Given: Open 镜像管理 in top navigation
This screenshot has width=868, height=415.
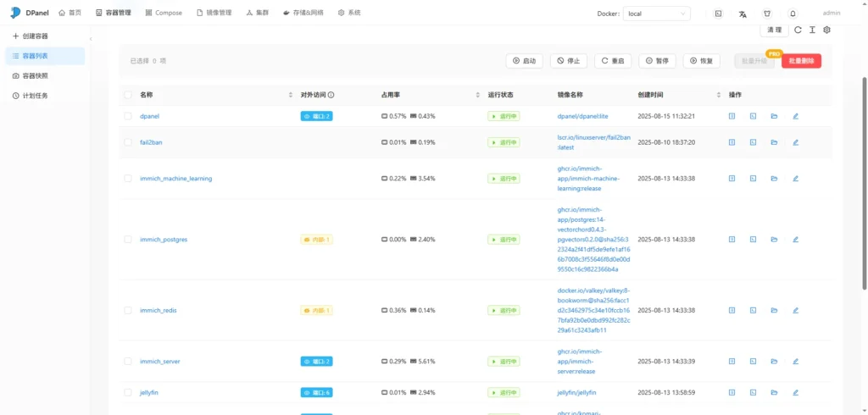Looking at the screenshot, I should point(214,13).
